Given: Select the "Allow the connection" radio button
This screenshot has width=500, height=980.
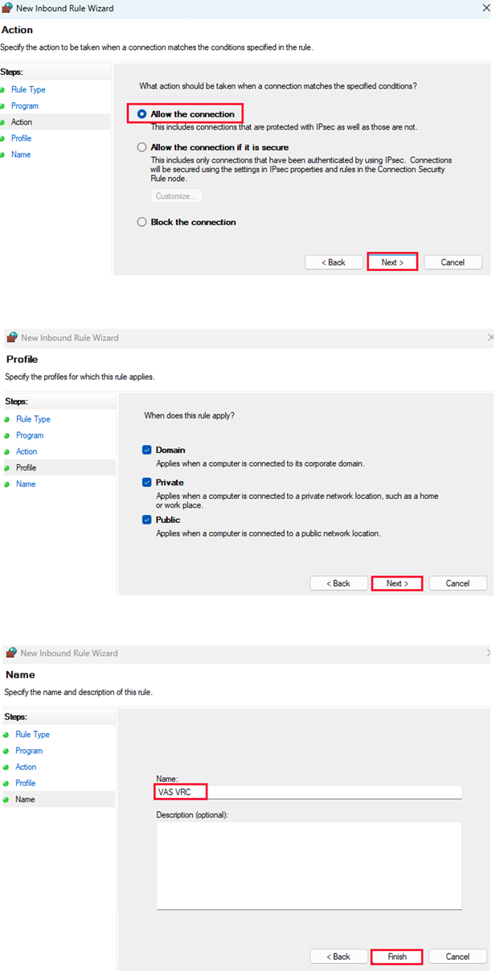Looking at the screenshot, I should click(x=142, y=114).
